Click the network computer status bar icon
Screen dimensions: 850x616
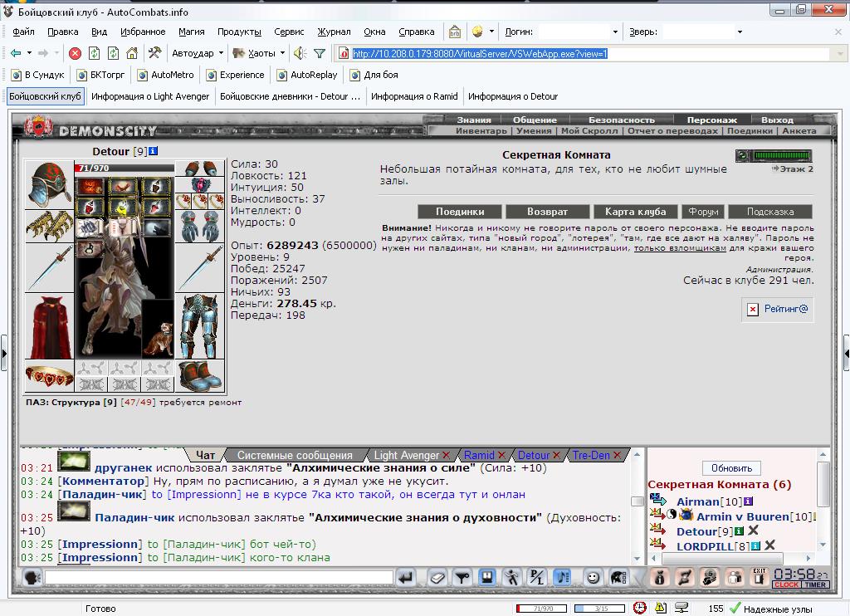pos(681,608)
